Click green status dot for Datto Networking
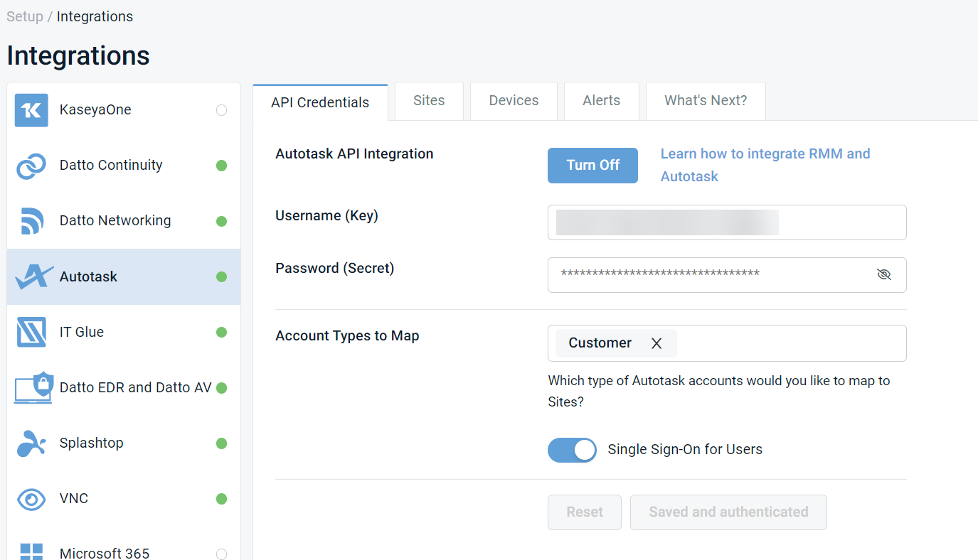The height and width of the screenshot is (560, 978). click(221, 221)
